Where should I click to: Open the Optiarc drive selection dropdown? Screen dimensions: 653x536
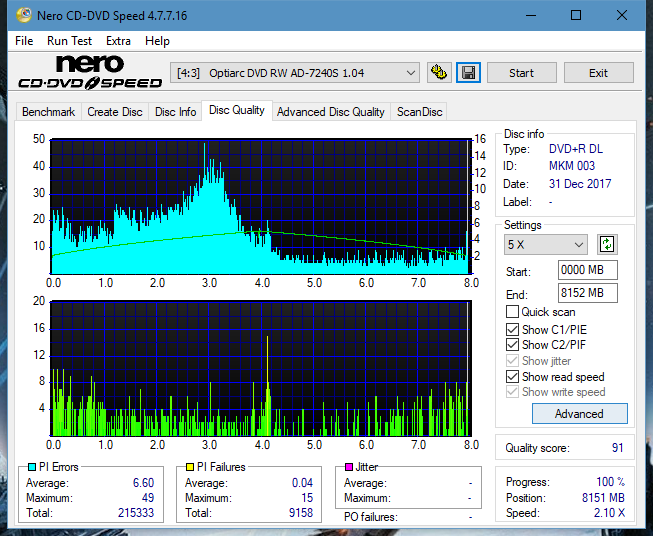point(295,73)
